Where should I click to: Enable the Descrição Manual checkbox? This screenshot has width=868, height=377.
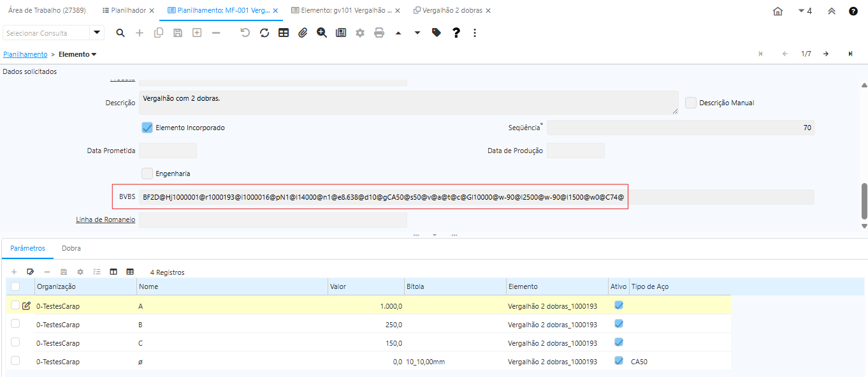pyautogui.click(x=691, y=103)
